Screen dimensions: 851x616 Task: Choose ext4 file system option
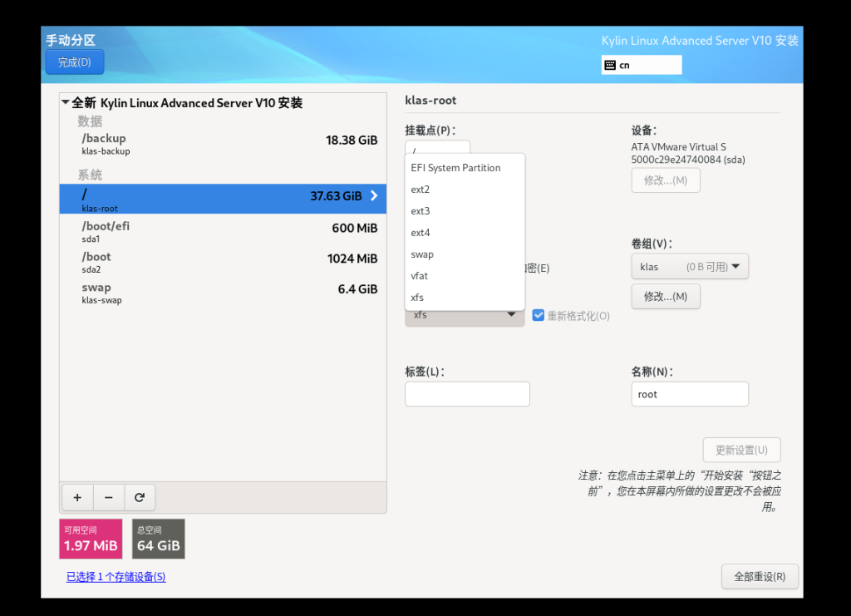coord(465,233)
